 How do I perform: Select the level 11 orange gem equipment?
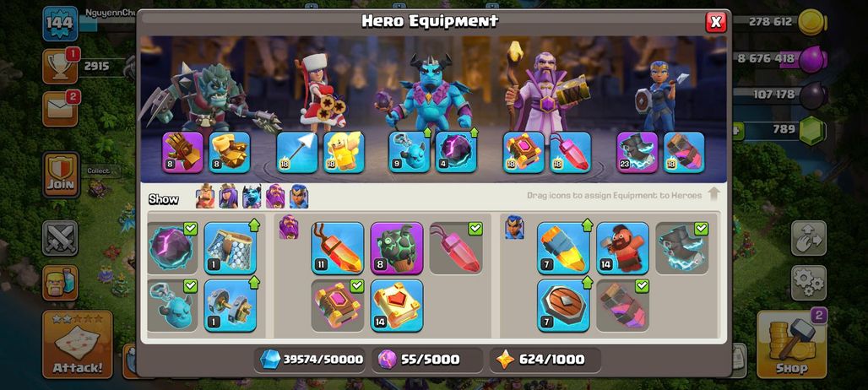pos(337,248)
